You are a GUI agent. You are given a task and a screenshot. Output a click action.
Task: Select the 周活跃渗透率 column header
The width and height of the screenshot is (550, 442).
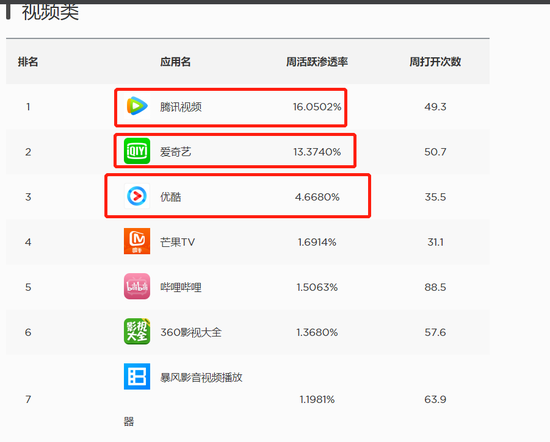click(x=317, y=62)
